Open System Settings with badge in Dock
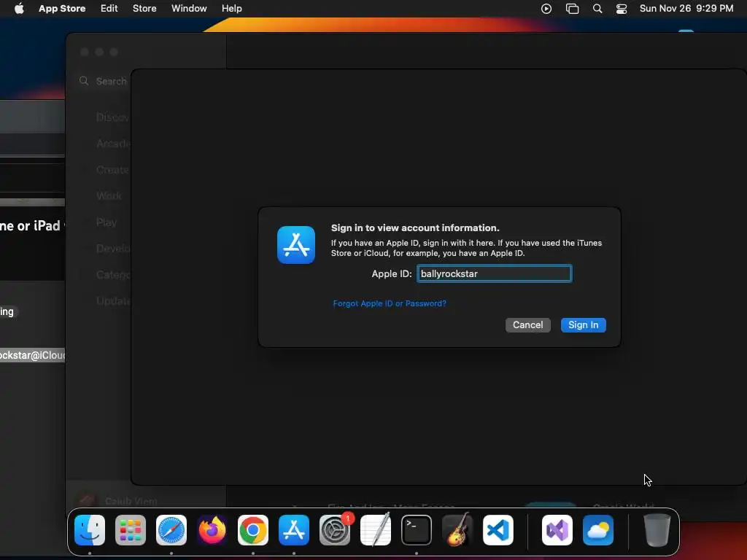Image resolution: width=747 pixels, height=560 pixels. (x=335, y=530)
